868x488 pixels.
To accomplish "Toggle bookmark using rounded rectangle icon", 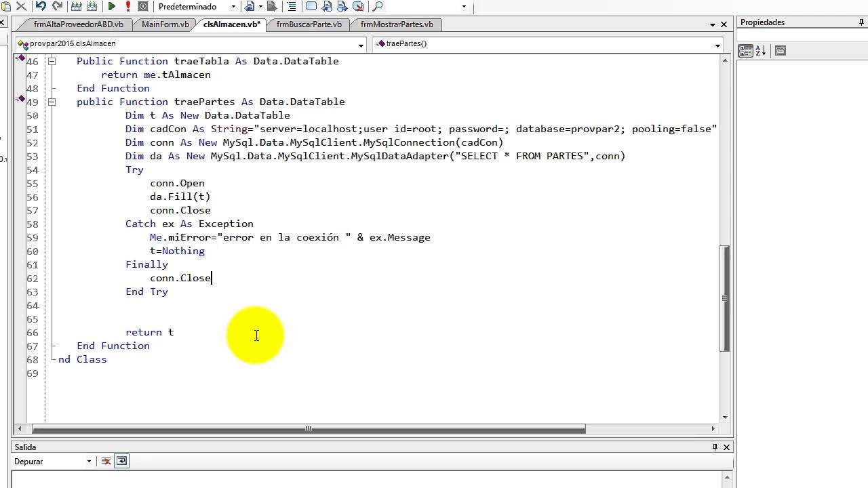I will click(x=311, y=7).
